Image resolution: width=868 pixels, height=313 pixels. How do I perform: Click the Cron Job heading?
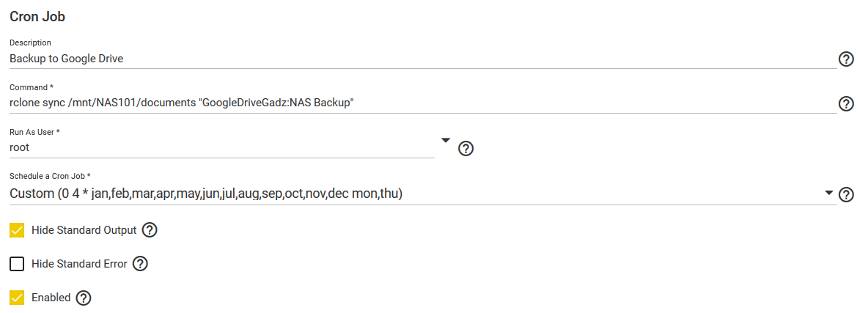(37, 17)
